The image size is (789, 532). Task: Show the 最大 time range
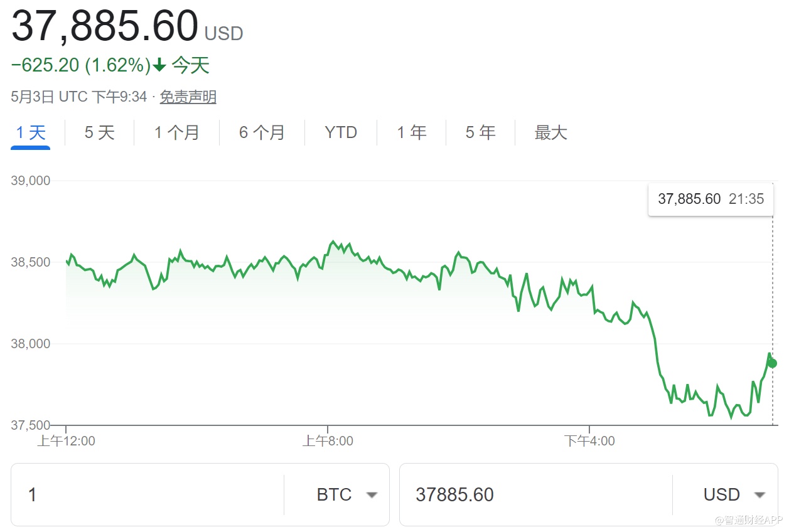[x=550, y=132]
